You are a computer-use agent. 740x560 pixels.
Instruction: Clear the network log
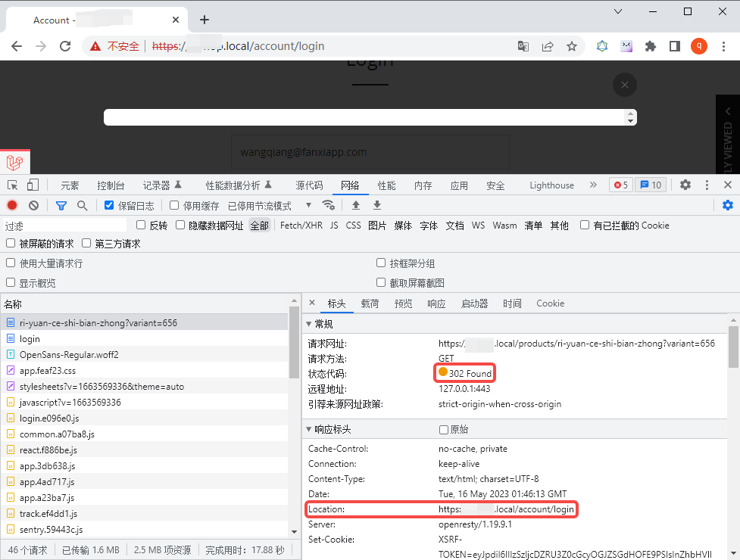[x=33, y=205]
